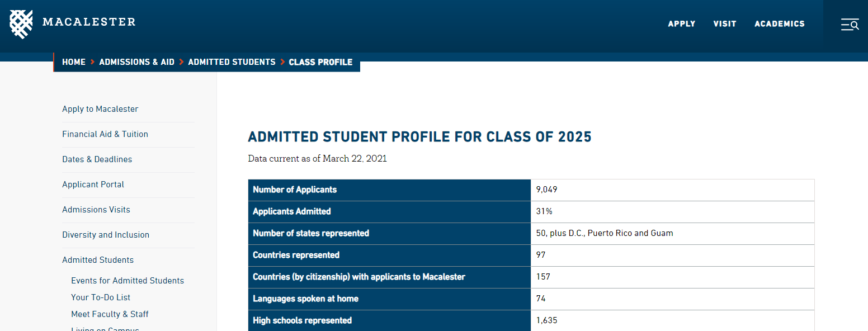Open Your To-Do List sub-link
The image size is (868, 331).
[x=101, y=297]
